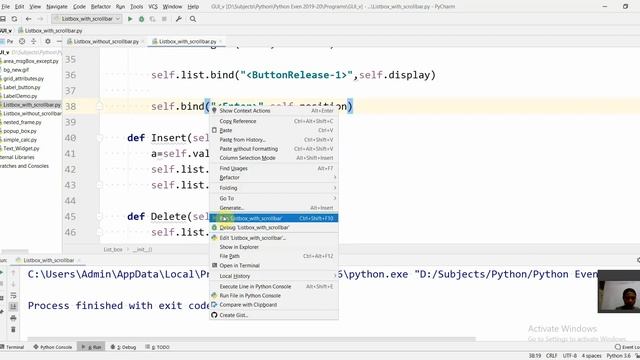The width and height of the screenshot is (640, 360).
Task: Open the Python Console tool window tab
Action: coord(53,347)
